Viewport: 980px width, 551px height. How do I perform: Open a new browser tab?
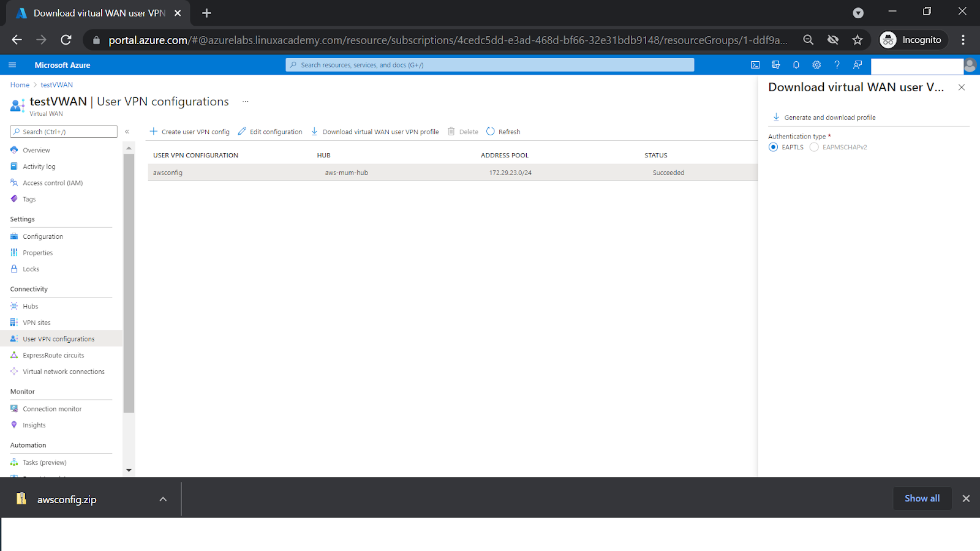tap(206, 13)
